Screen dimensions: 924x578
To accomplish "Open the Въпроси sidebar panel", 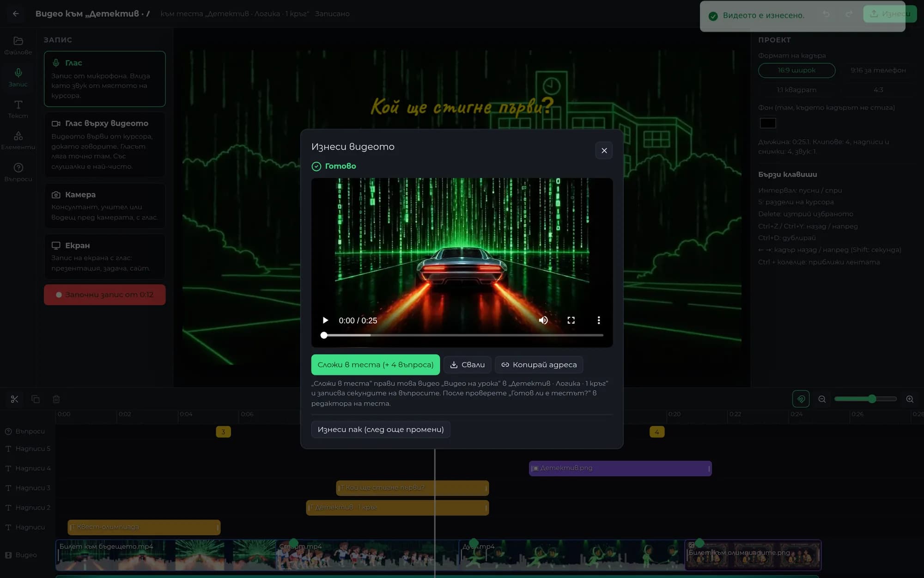I will pos(18,172).
